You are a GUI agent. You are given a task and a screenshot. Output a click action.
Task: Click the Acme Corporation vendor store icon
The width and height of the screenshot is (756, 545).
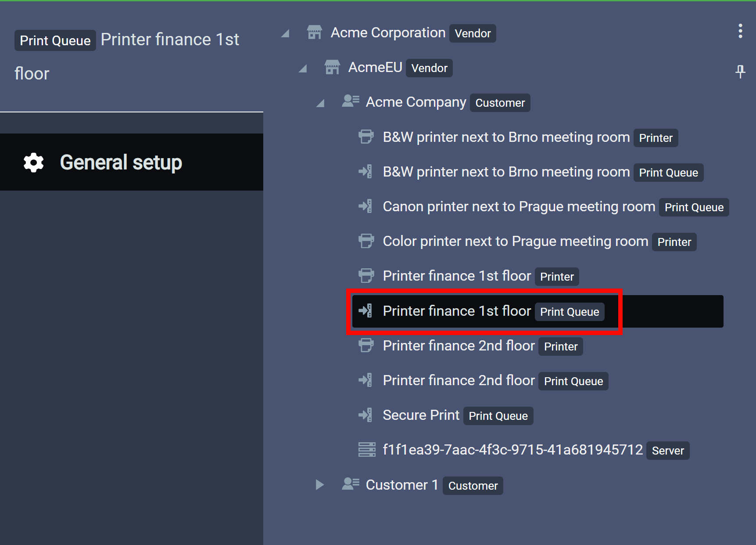pyautogui.click(x=314, y=32)
